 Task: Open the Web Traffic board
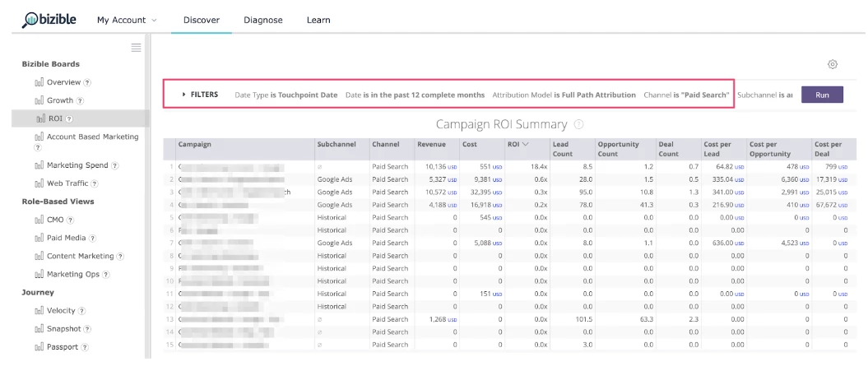(67, 183)
